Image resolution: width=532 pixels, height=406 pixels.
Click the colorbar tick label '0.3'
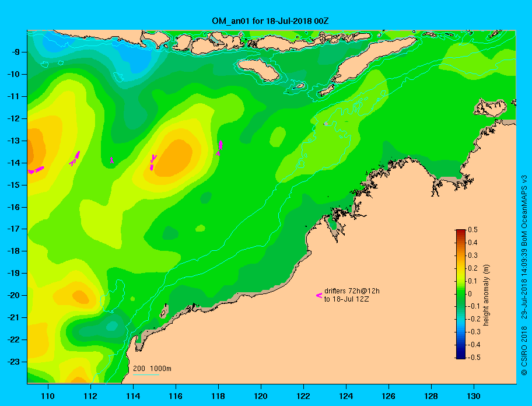[473, 256]
